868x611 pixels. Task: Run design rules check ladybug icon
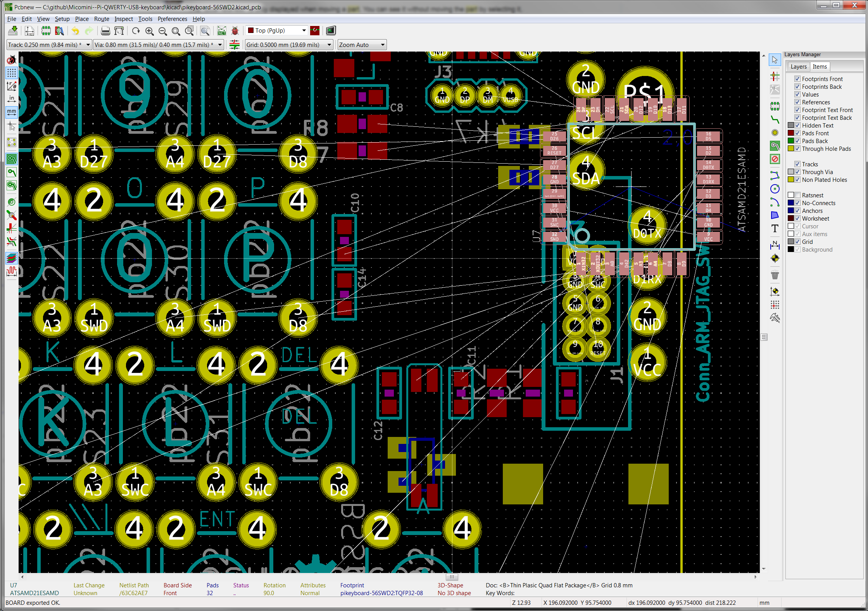click(235, 31)
